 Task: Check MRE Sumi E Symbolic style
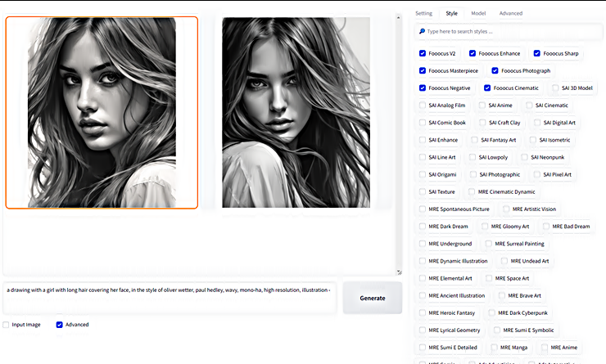496,330
